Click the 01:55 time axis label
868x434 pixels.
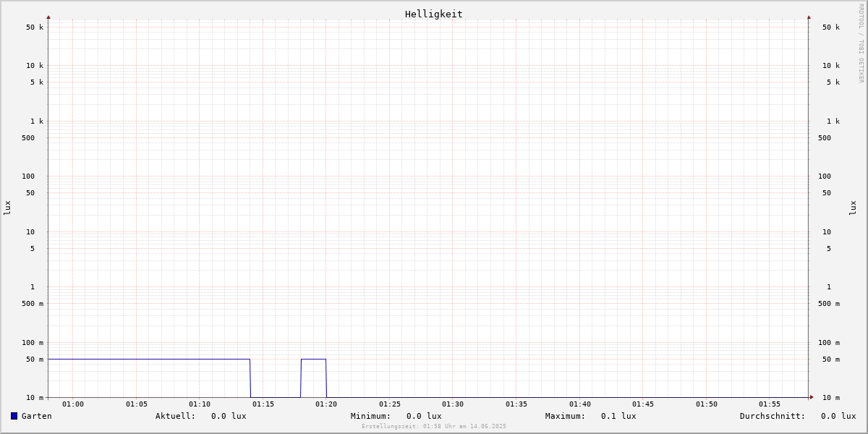click(770, 404)
